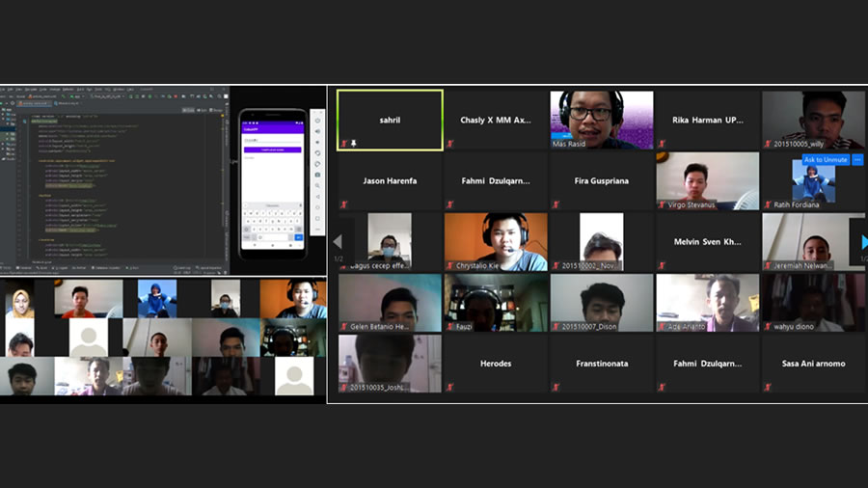The image size is (868, 488).
Task: Select the Jason Harenfa participant tile
Action: coord(390,180)
